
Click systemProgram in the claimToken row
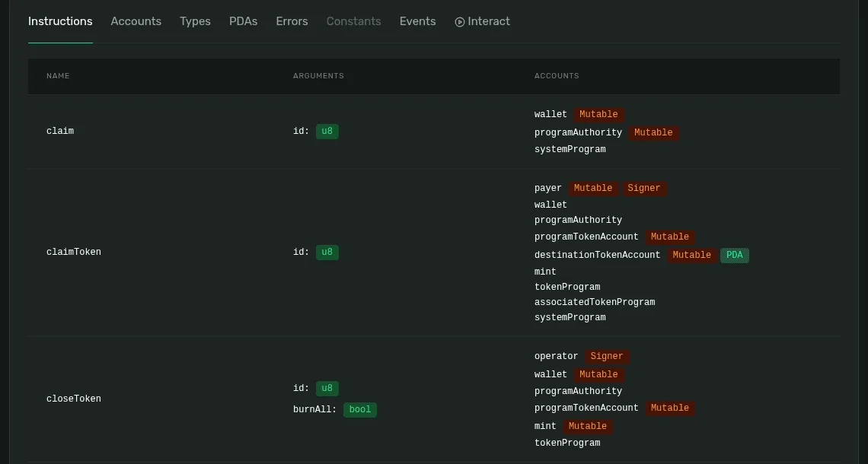pyautogui.click(x=570, y=317)
